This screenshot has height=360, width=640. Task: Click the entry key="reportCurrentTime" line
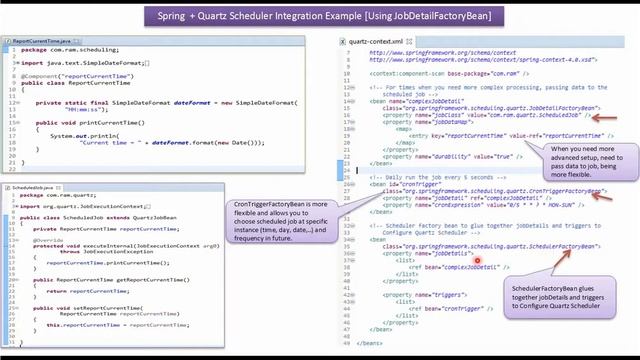point(511,136)
